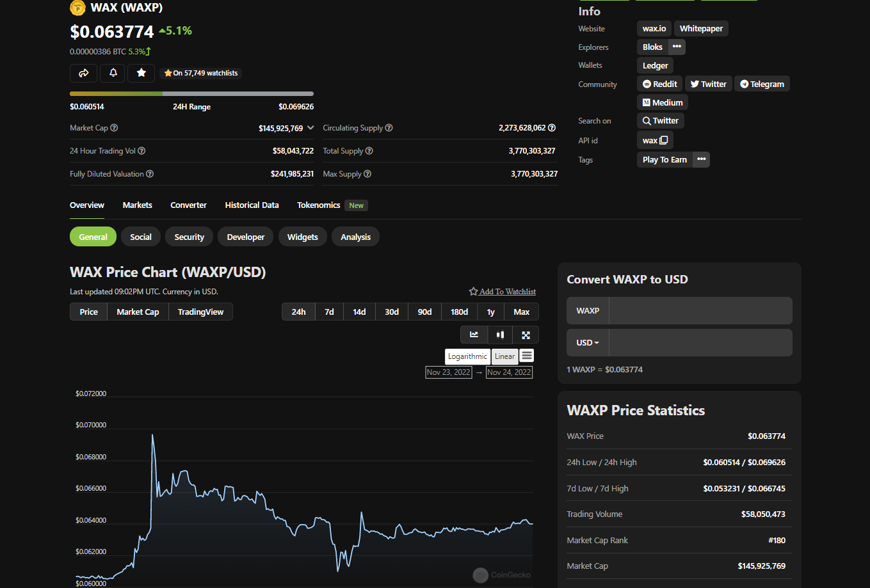This screenshot has height=588, width=870.
Task: Click the star favorite icon button
Action: tap(141, 73)
